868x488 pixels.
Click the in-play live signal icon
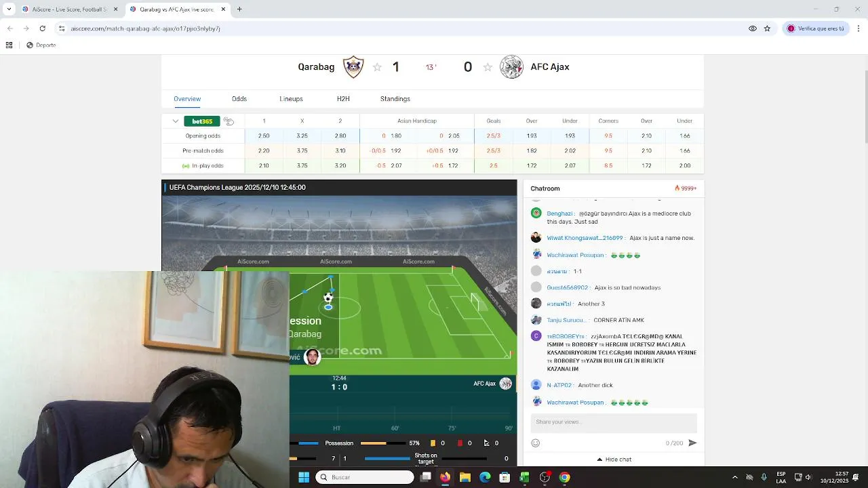186,166
